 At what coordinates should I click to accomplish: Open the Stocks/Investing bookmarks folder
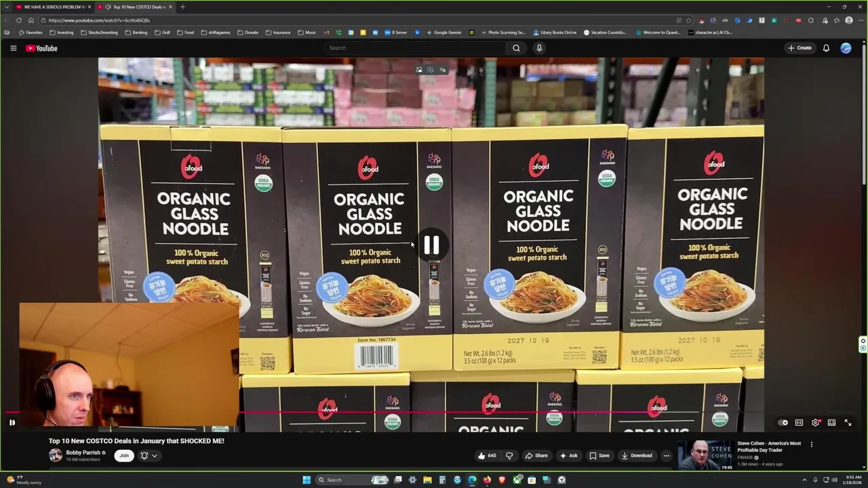tap(99, 33)
